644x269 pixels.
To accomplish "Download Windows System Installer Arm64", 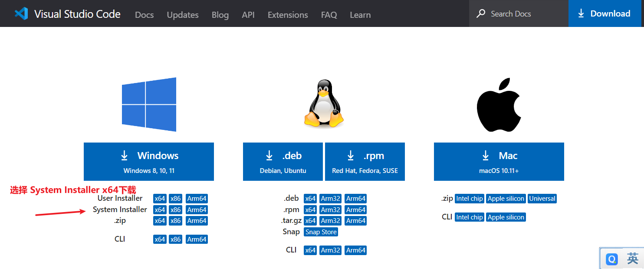I will tap(197, 210).
